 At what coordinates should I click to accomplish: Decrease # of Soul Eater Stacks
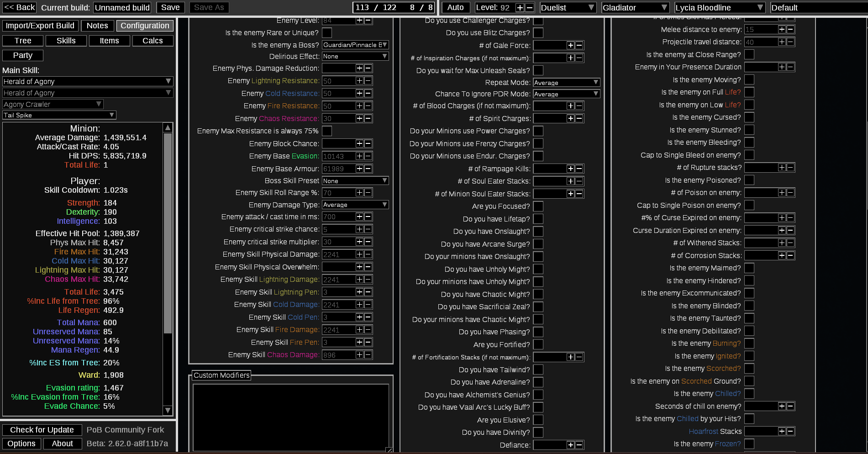tap(579, 181)
